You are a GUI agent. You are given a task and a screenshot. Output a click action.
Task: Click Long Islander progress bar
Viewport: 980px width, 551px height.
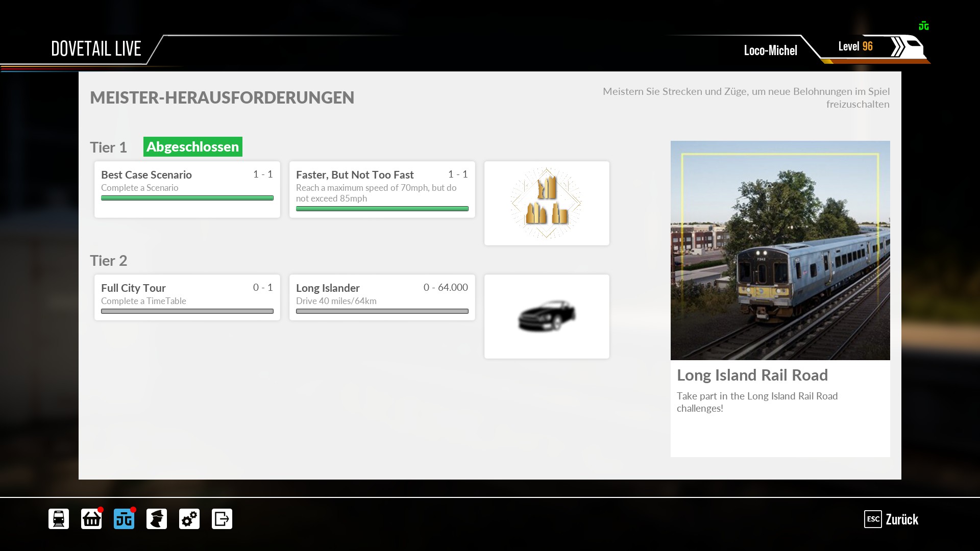(382, 311)
